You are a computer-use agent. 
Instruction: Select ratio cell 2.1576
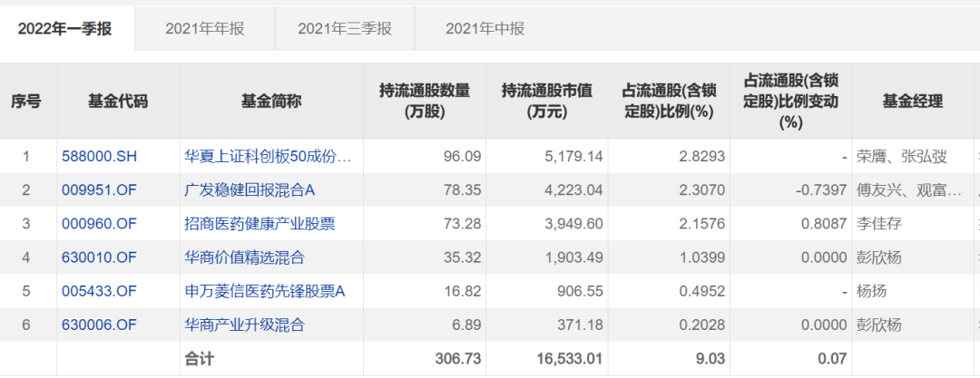pyautogui.click(x=701, y=224)
